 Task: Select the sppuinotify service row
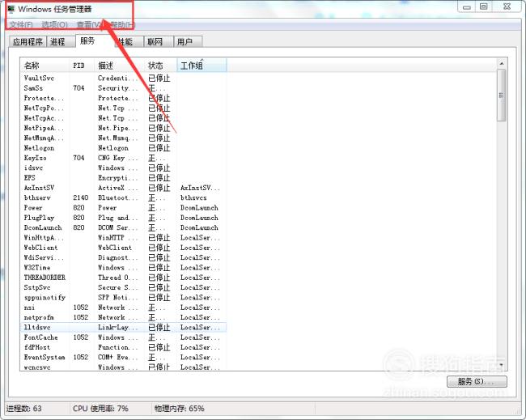[x=124, y=298]
